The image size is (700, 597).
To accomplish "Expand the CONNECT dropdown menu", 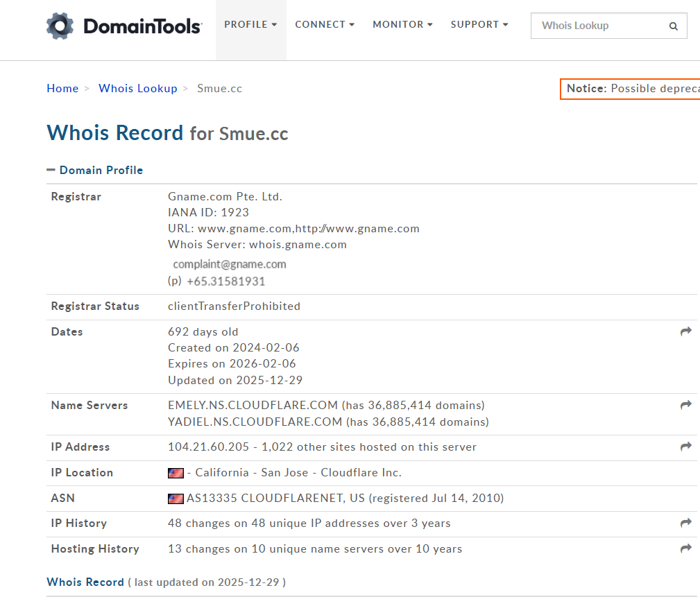I will click(x=324, y=25).
